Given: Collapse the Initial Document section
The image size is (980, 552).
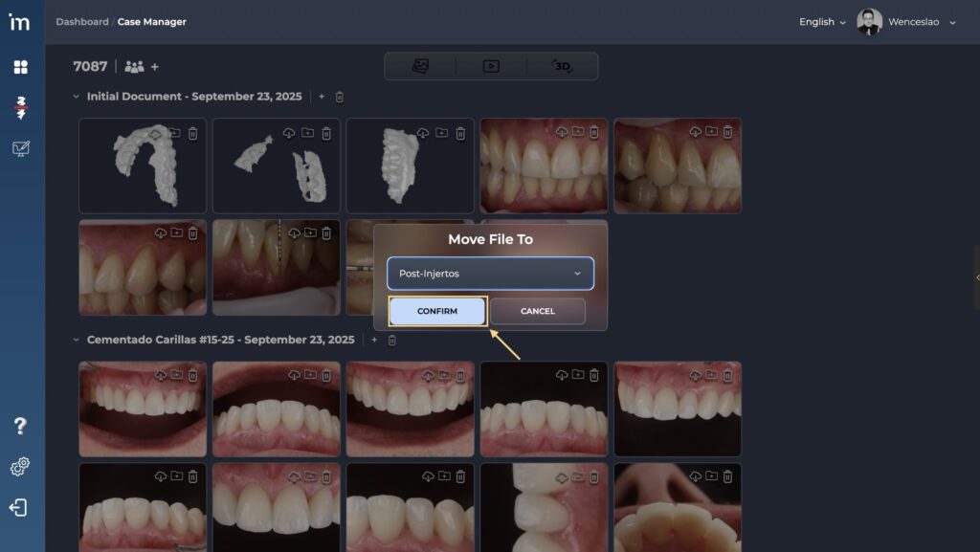Looking at the screenshot, I should point(77,97).
